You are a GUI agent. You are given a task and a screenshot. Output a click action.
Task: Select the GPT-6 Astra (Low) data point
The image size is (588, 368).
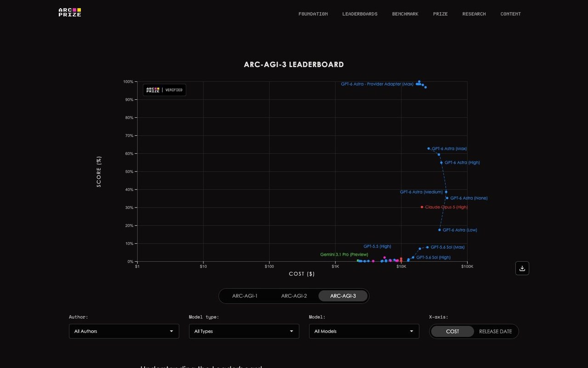point(440,230)
